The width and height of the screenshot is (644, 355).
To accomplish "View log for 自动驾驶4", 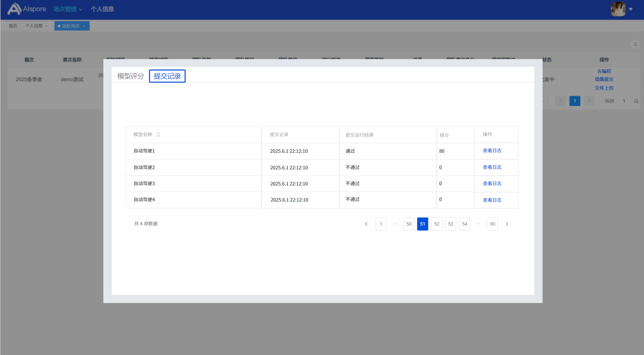I will pyautogui.click(x=492, y=200).
